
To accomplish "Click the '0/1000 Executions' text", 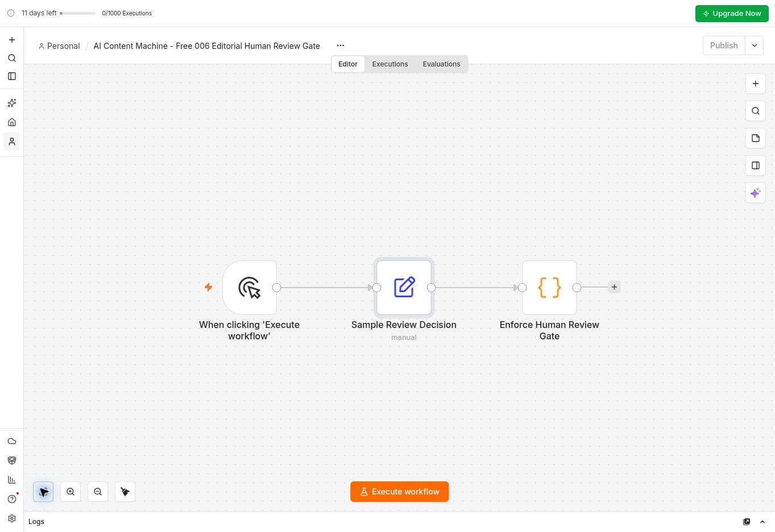I will [x=127, y=13].
